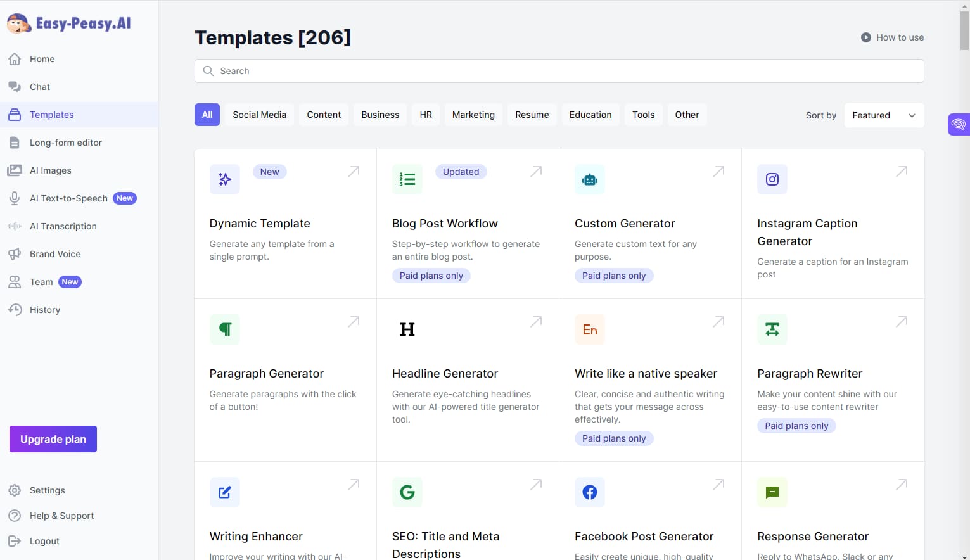Click the Instagram Caption Generator camera icon
The width and height of the screenshot is (970, 560).
point(772,179)
